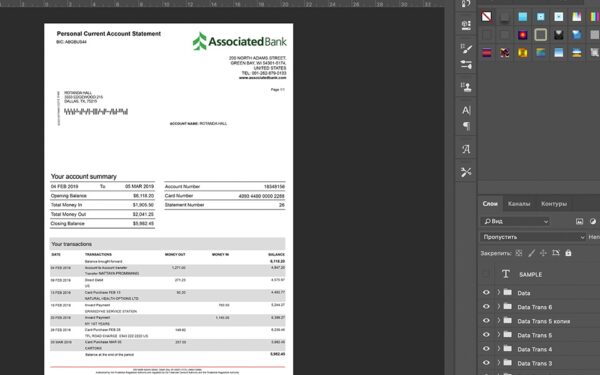Filter layers by pixel layer icon
Viewport: 600px width, 375px height.
[x=579, y=221]
